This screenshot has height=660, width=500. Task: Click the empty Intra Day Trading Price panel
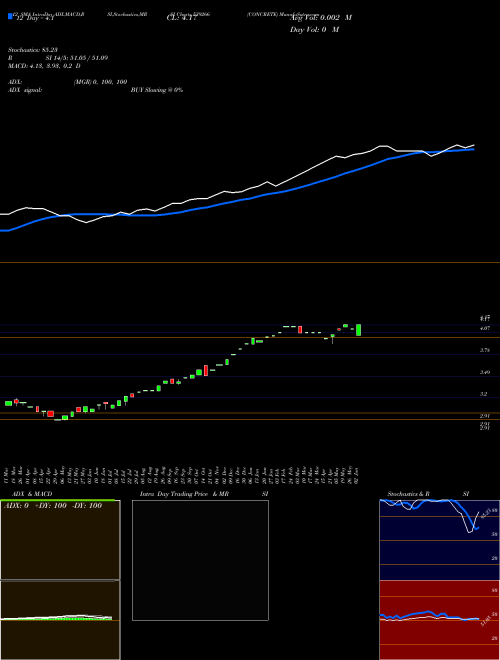click(x=200, y=560)
